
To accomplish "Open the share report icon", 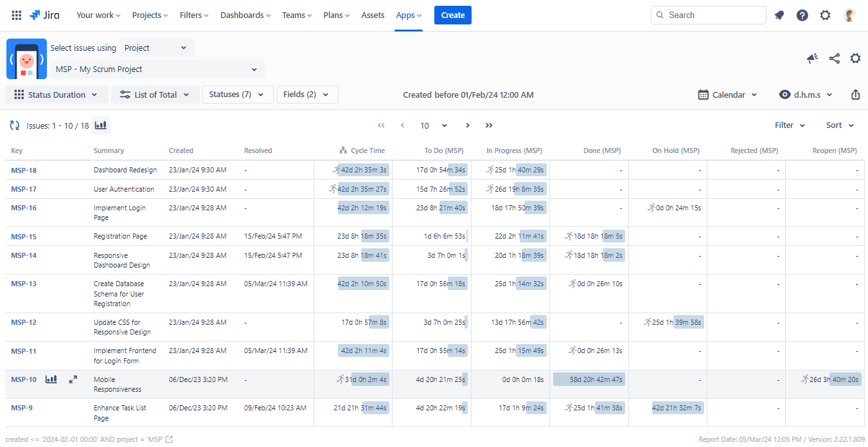I will tap(834, 58).
